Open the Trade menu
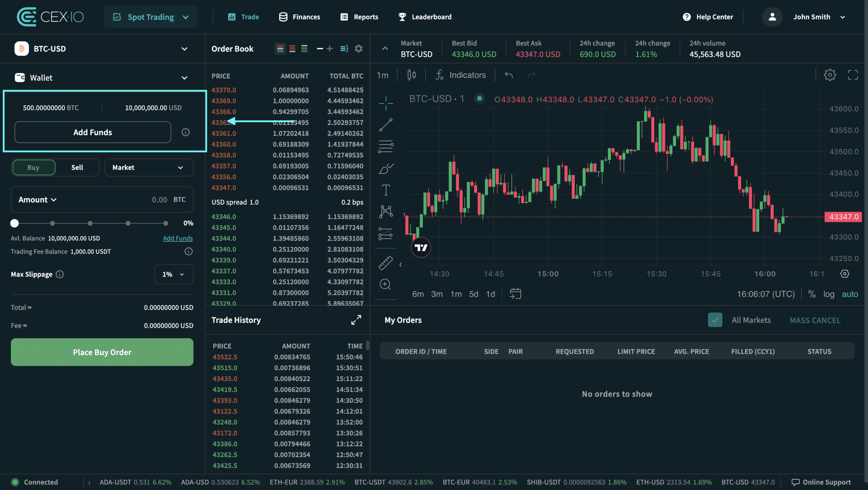The height and width of the screenshot is (490, 868). (243, 17)
